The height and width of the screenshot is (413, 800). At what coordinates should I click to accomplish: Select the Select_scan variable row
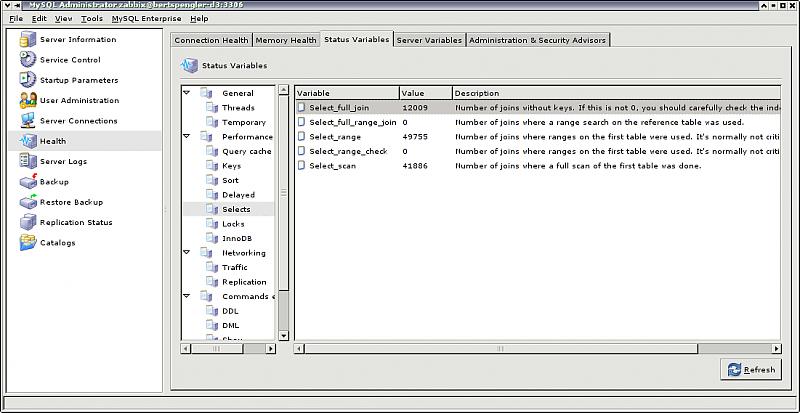(x=332, y=165)
